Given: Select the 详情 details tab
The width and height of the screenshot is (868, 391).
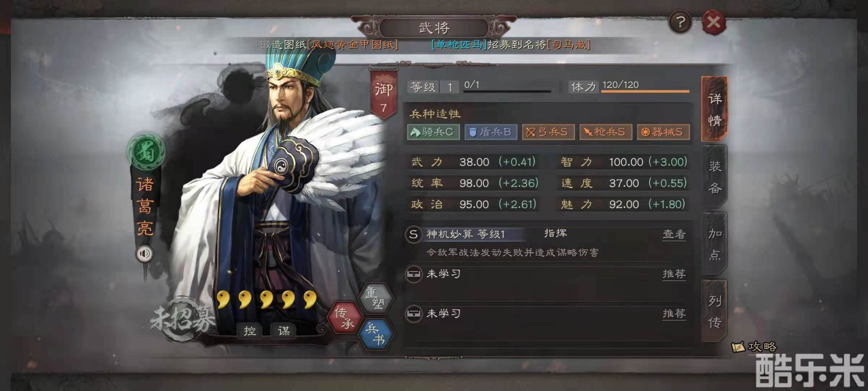Looking at the screenshot, I should click(x=714, y=109).
